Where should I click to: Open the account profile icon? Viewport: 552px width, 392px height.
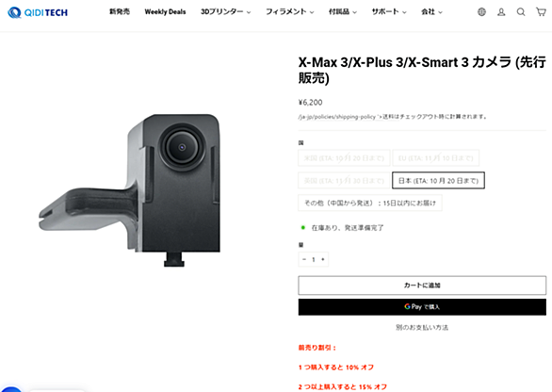[501, 12]
